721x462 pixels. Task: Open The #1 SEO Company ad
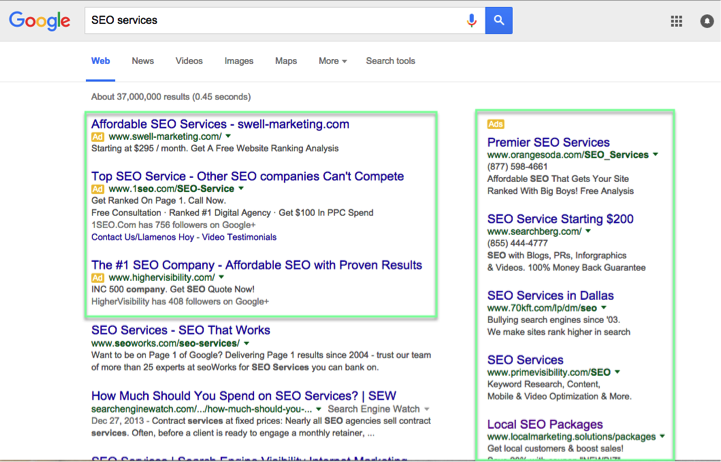coord(257,265)
